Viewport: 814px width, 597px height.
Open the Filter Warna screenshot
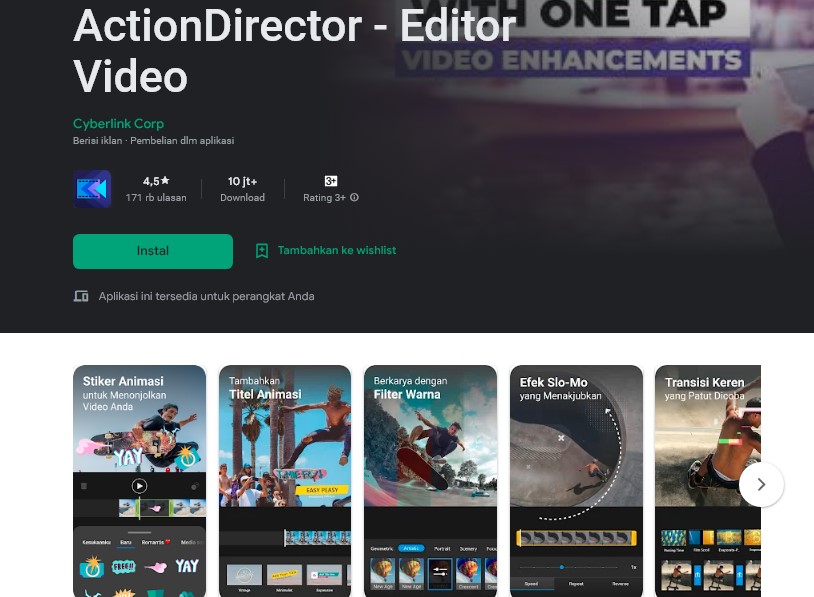pyautogui.click(x=430, y=481)
